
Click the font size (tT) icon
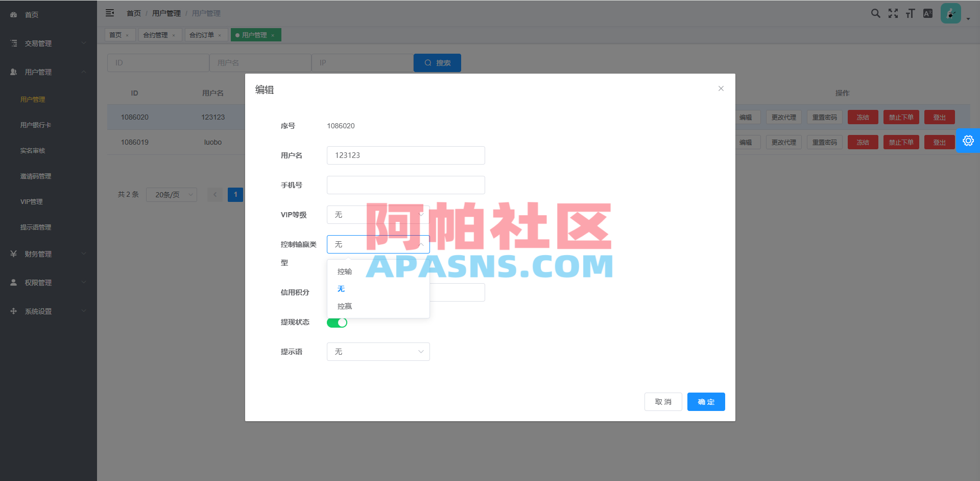point(910,13)
